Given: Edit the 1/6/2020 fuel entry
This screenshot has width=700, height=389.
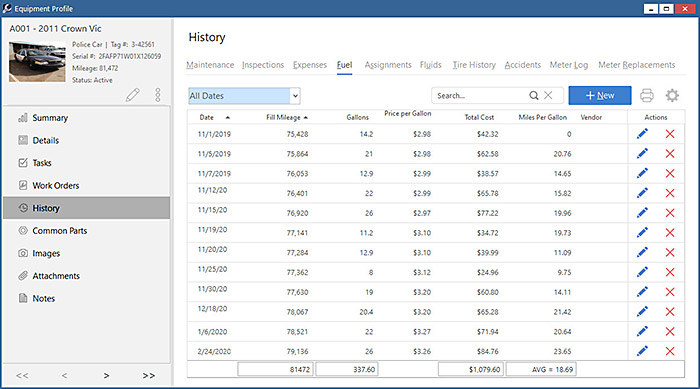Looking at the screenshot, I should tap(642, 331).
